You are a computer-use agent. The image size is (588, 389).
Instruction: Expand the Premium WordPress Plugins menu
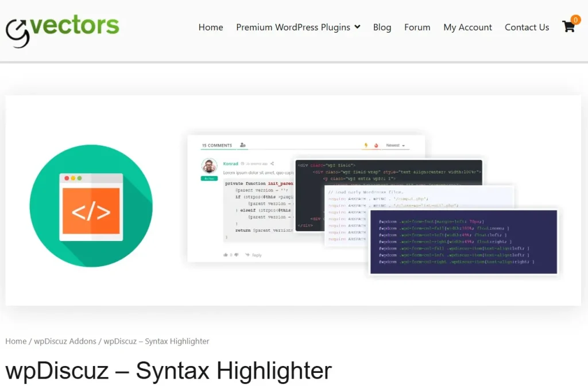click(297, 27)
